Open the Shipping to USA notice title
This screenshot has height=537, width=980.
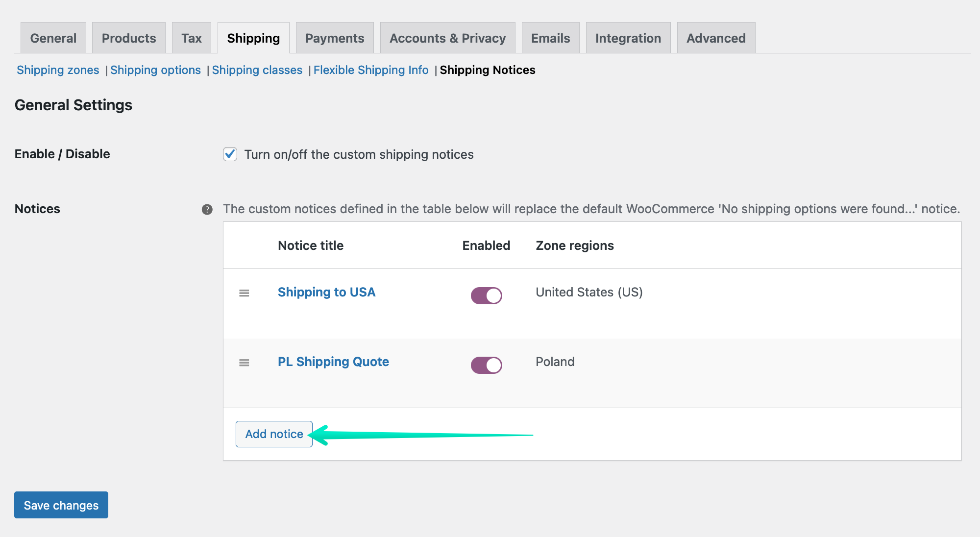(326, 292)
